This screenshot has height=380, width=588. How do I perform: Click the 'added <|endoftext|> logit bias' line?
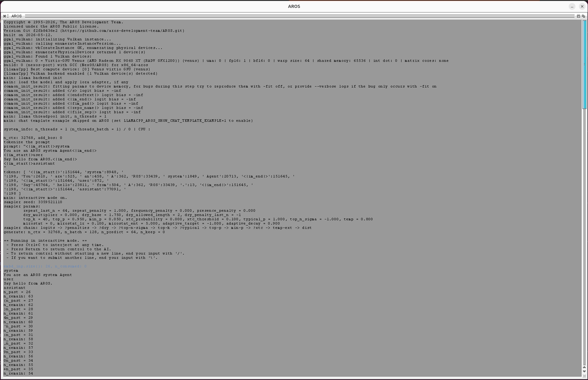pyautogui.click(x=73, y=94)
